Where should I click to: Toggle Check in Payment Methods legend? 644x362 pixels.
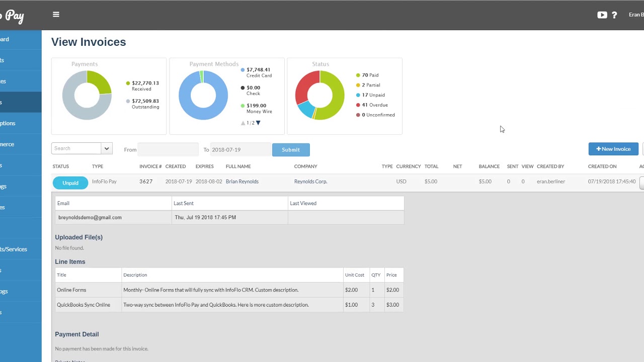coord(250,90)
